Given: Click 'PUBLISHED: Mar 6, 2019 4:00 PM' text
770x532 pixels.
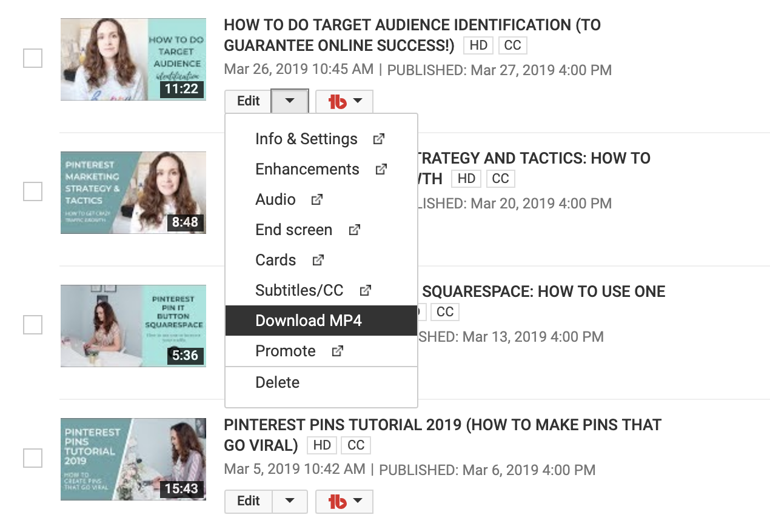Looking at the screenshot, I should pyautogui.click(x=487, y=470).
